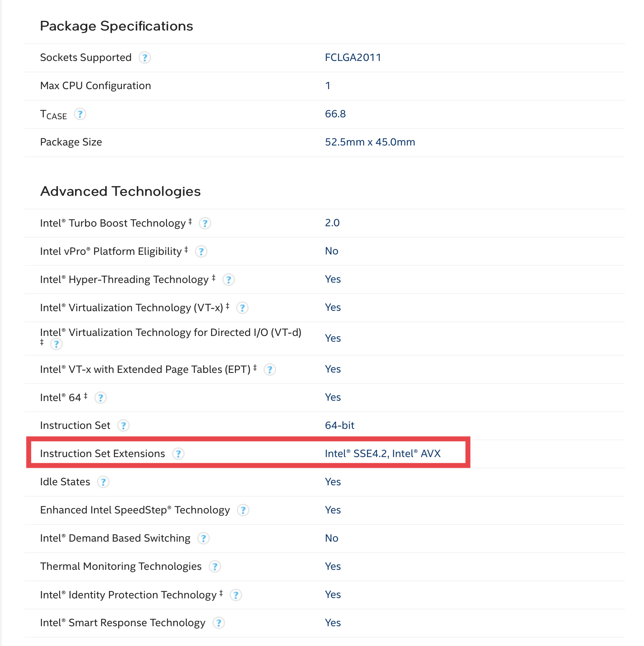Click the Package Size value 52.5mm x 45.0mm
Viewport: 644px width, 646px height.
[x=370, y=142]
